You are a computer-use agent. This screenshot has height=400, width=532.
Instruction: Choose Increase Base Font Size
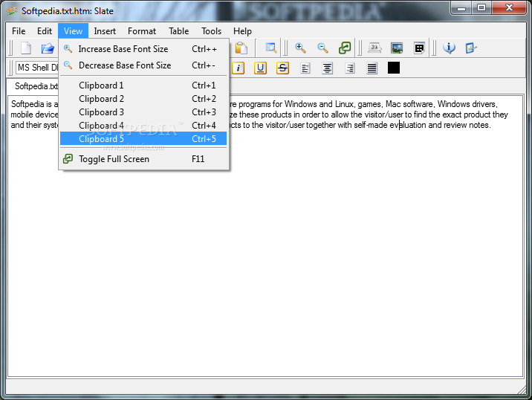143,49
